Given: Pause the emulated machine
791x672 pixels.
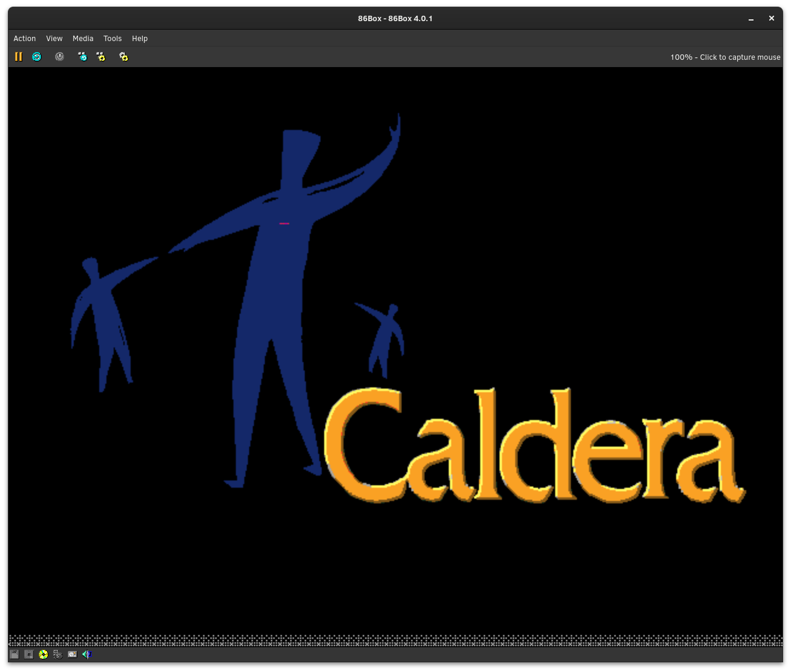Looking at the screenshot, I should pyautogui.click(x=18, y=56).
